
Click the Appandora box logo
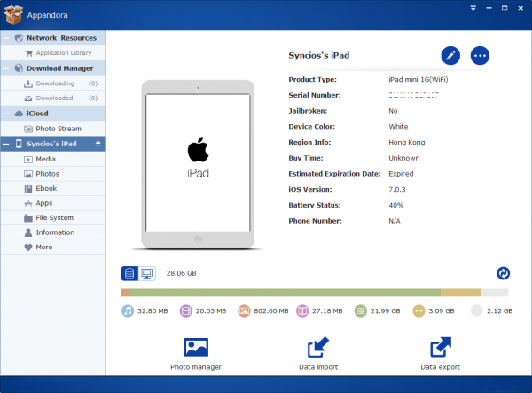(13, 15)
